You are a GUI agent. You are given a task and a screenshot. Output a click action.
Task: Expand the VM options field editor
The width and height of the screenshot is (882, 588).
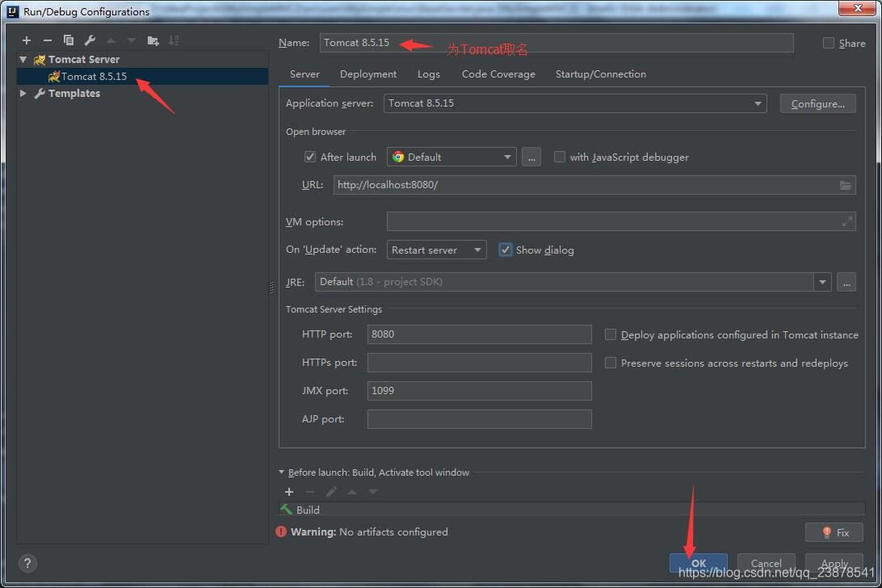(846, 221)
